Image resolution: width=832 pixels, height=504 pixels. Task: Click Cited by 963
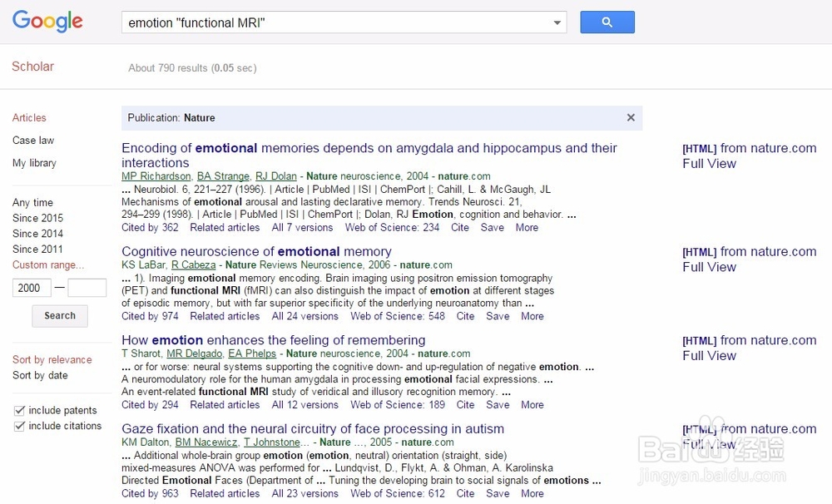pos(150,493)
